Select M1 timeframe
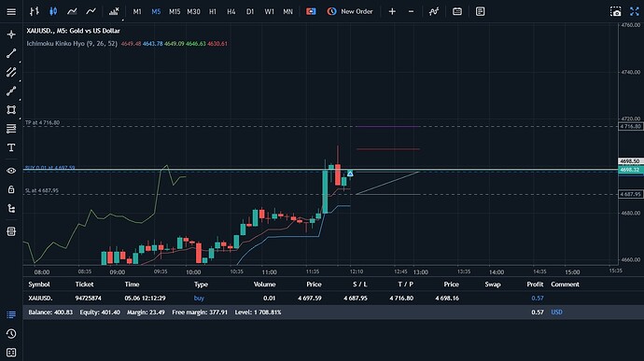The height and width of the screenshot is (361, 644). click(137, 11)
